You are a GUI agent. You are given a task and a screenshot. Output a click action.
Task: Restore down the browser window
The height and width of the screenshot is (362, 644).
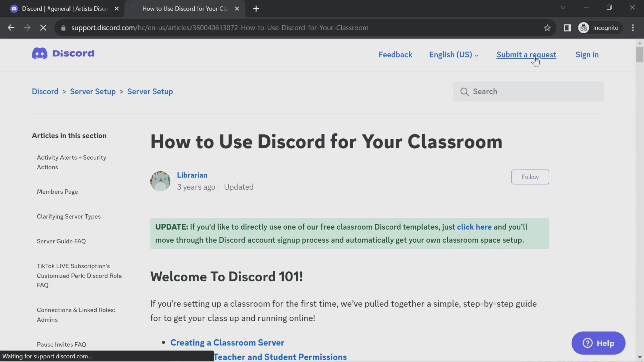609,7
